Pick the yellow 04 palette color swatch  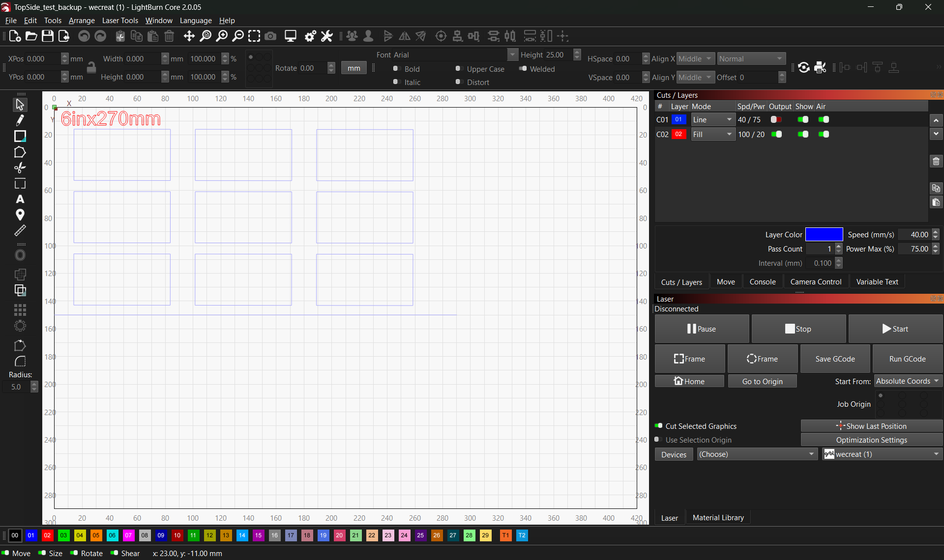[80, 535]
